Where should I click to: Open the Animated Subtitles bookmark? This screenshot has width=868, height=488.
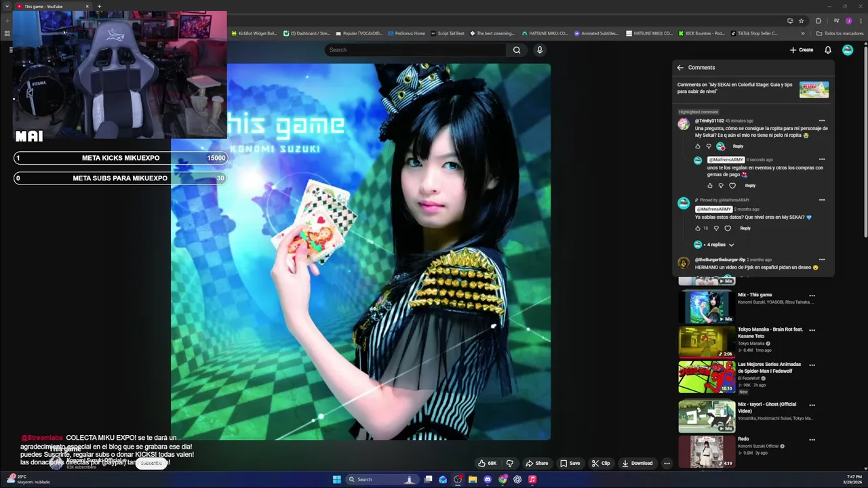click(x=595, y=33)
